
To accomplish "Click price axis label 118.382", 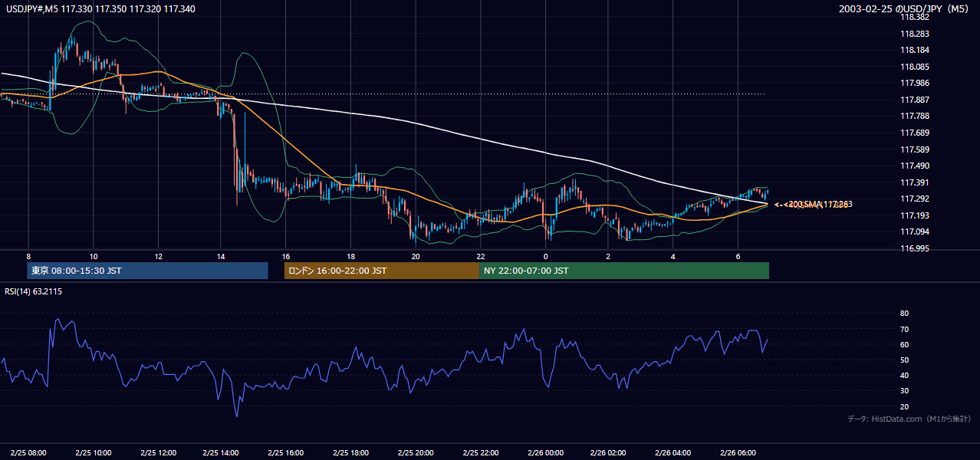I will (915, 17).
